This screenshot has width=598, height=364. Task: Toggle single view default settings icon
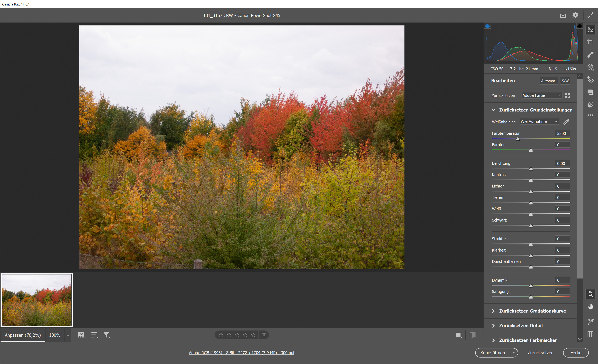point(458,335)
